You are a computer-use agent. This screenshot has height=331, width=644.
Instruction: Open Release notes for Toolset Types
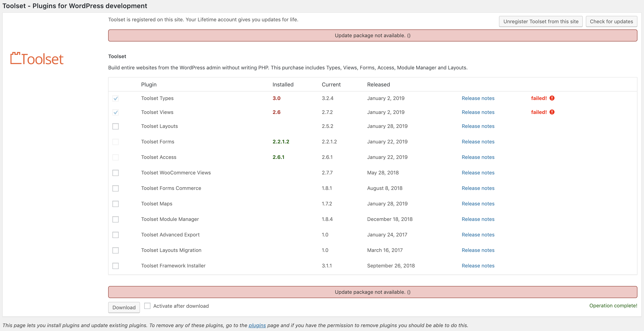[478, 98]
